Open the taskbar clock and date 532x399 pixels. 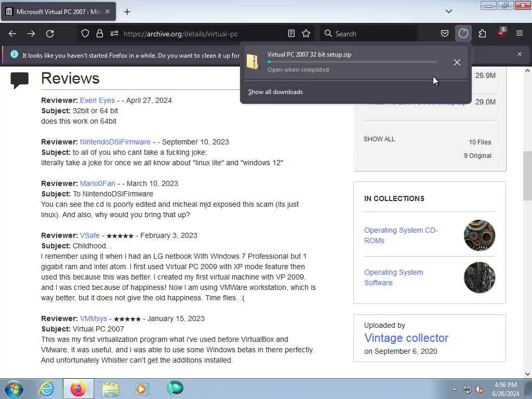[x=506, y=389]
